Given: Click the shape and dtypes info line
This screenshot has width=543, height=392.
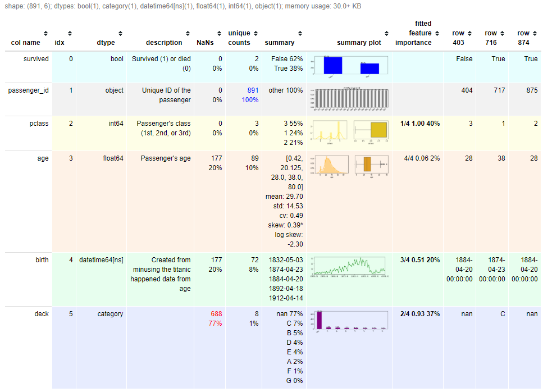Looking at the screenshot, I should (182, 6).
